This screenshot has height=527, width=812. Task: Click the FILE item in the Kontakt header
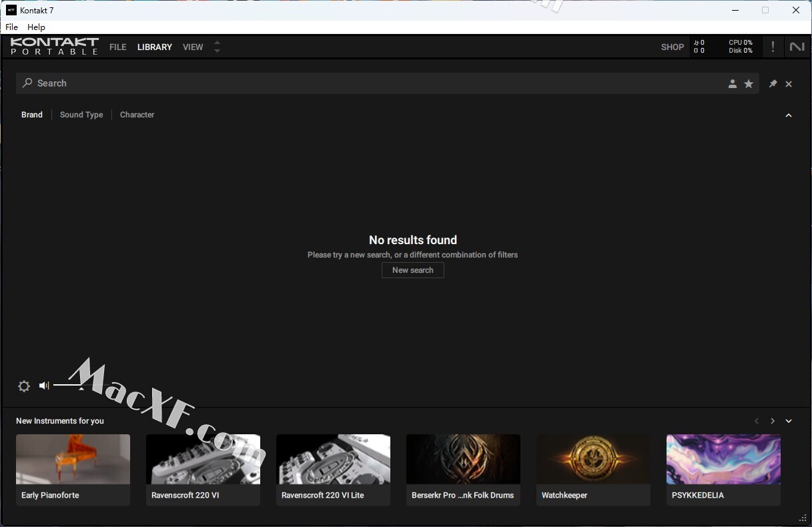pos(118,47)
